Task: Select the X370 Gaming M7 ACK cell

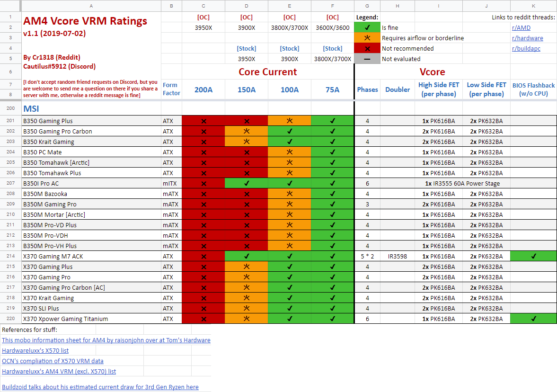Action: click(x=91, y=256)
